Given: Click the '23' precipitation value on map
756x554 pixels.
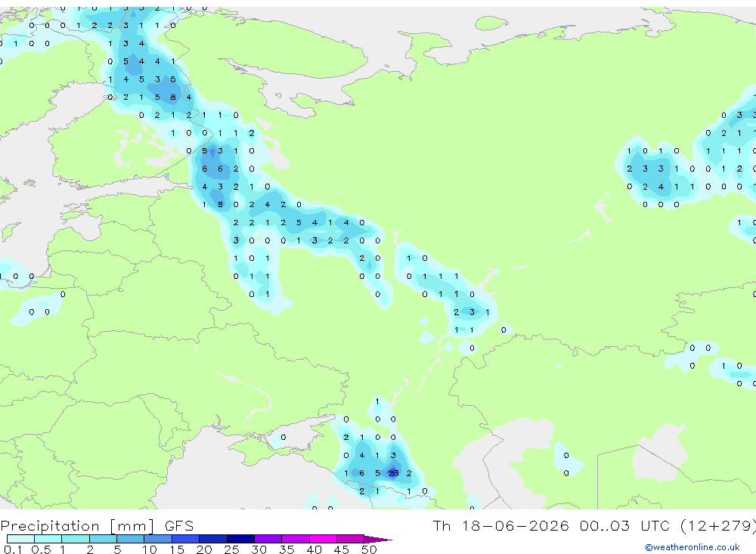Looking at the screenshot, I should [393, 473].
